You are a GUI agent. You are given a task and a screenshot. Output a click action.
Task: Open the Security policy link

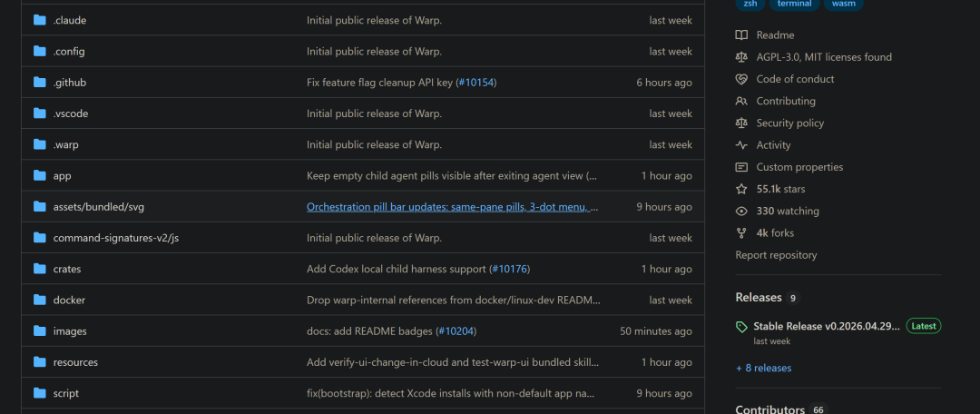pyautogui.click(x=790, y=123)
